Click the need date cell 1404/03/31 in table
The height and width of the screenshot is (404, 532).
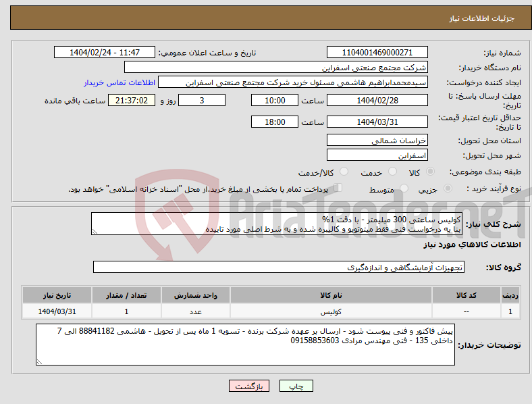[57, 311]
